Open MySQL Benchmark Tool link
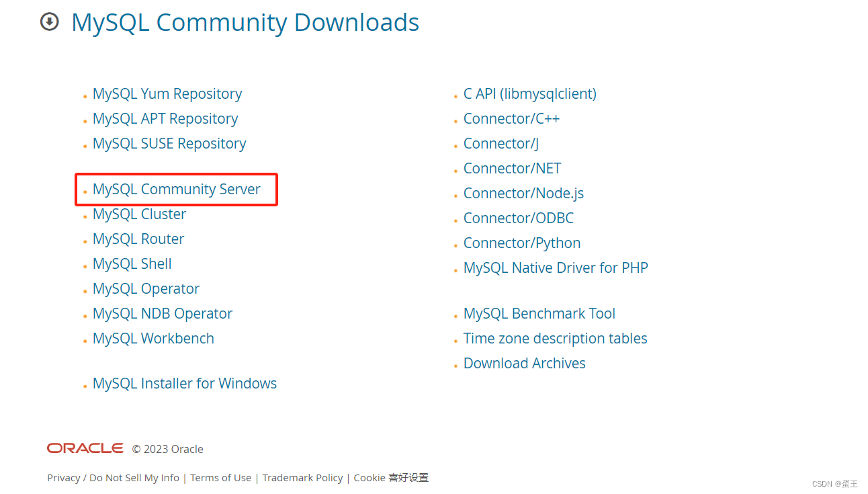The width and height of the screenshot is (868, 494). [539, 314]
